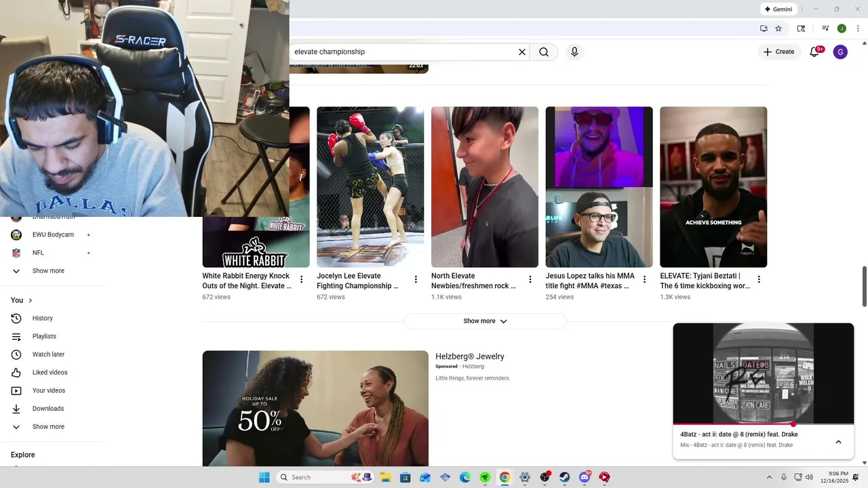This screenshot has height=488, width=868.
Task: Bookmark this page with the star
Action: pyautogui.click(x=778, y=28)
